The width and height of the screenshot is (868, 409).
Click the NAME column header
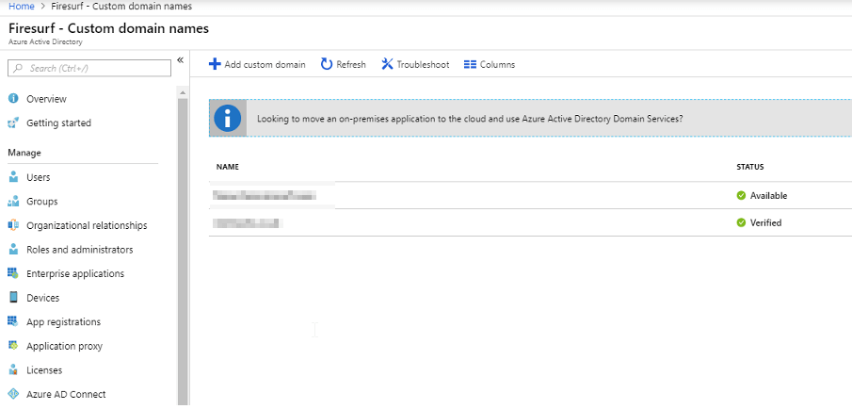coord(227,167)
